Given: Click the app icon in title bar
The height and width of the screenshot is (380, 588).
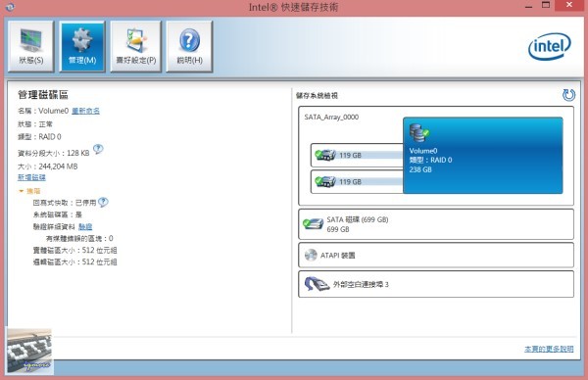Looking at the screenshot, I should coord(10,7).
